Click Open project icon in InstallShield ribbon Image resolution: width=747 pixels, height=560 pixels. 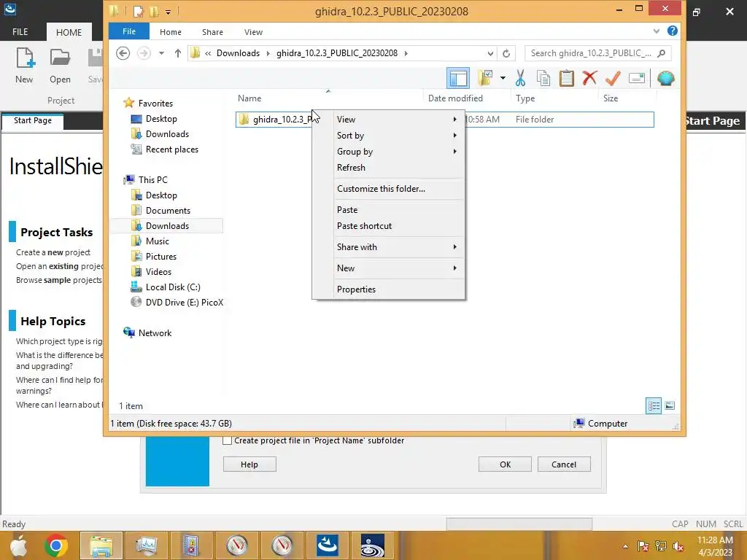tap(60, 66)
